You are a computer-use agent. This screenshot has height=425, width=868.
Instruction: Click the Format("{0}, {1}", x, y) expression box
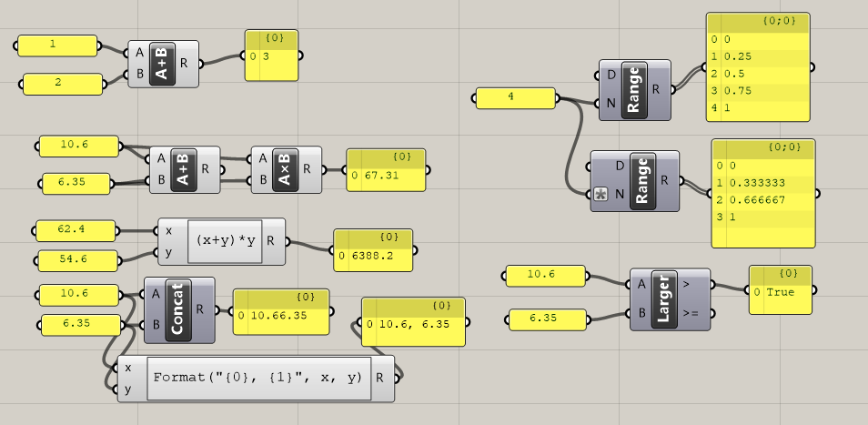tap(259, 378)
